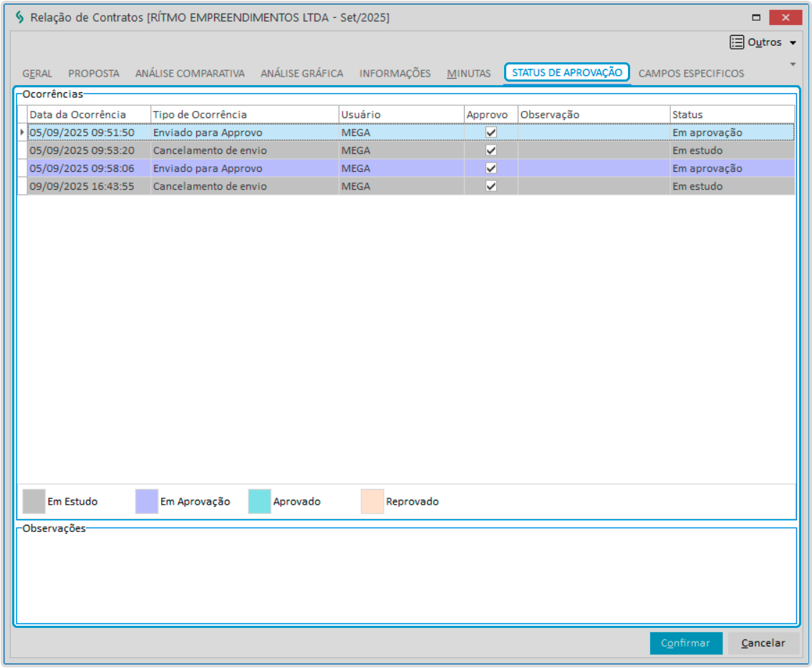Click MEGA user cell in 09:51:50 row
The width and height of the screenshot is (812, 668).
[401, 132]
